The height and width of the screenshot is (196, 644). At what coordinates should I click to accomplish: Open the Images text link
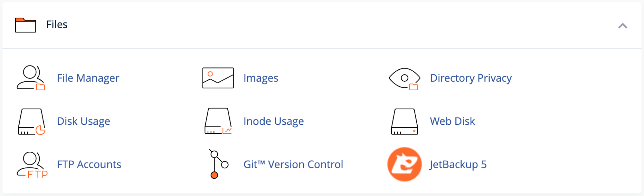(x=261, y=78)
